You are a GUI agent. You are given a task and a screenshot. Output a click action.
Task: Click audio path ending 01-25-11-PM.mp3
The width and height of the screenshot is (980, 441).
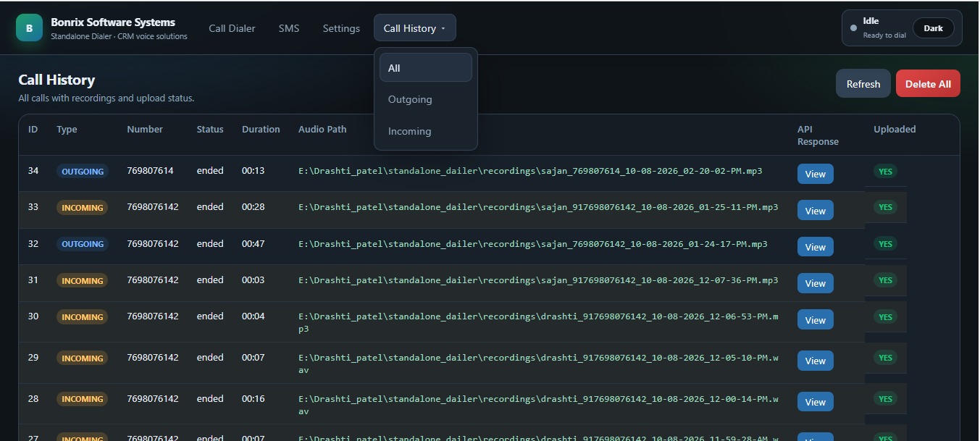pyautogui.click(x=538, y=207)
